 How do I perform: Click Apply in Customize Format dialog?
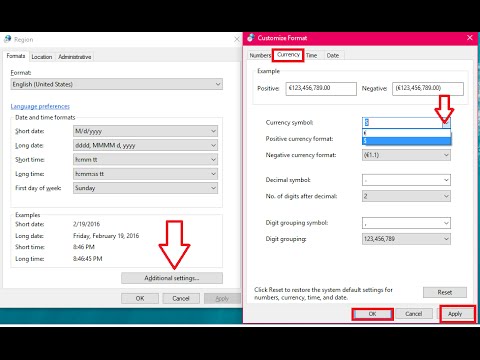pyautogui.click(x=455, y=314)
